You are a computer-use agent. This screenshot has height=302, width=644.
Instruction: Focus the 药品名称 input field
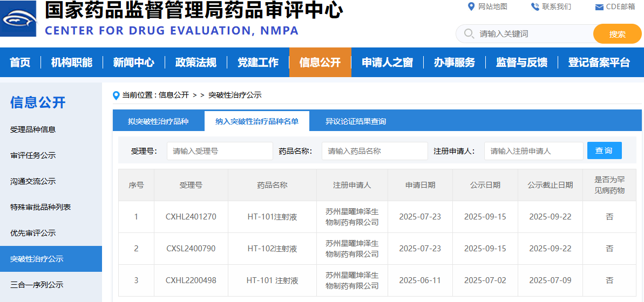(x=375, y=151)
